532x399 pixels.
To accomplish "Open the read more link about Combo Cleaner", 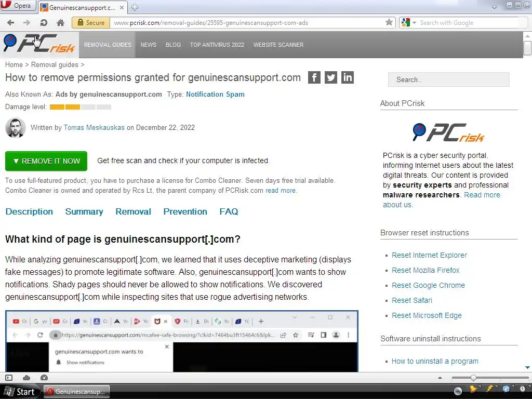I will coord(281,190).
